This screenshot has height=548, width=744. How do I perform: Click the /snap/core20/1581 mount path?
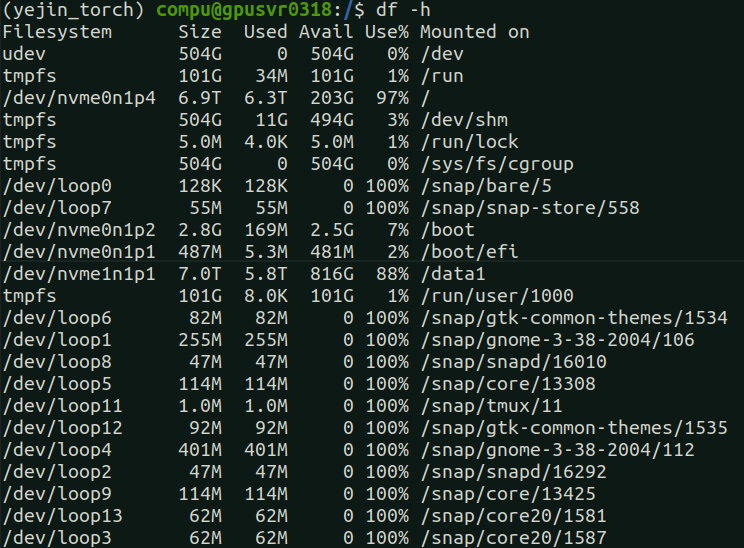(514, 516)
